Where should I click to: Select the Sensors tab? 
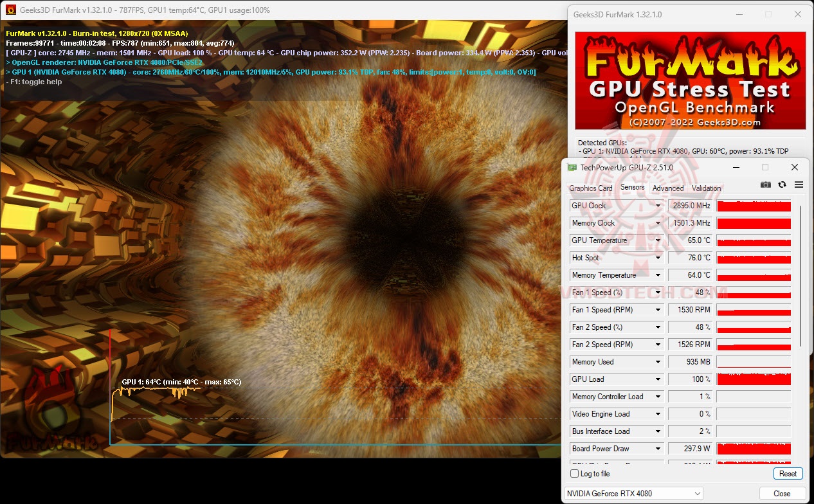click(x=632, y=188)
